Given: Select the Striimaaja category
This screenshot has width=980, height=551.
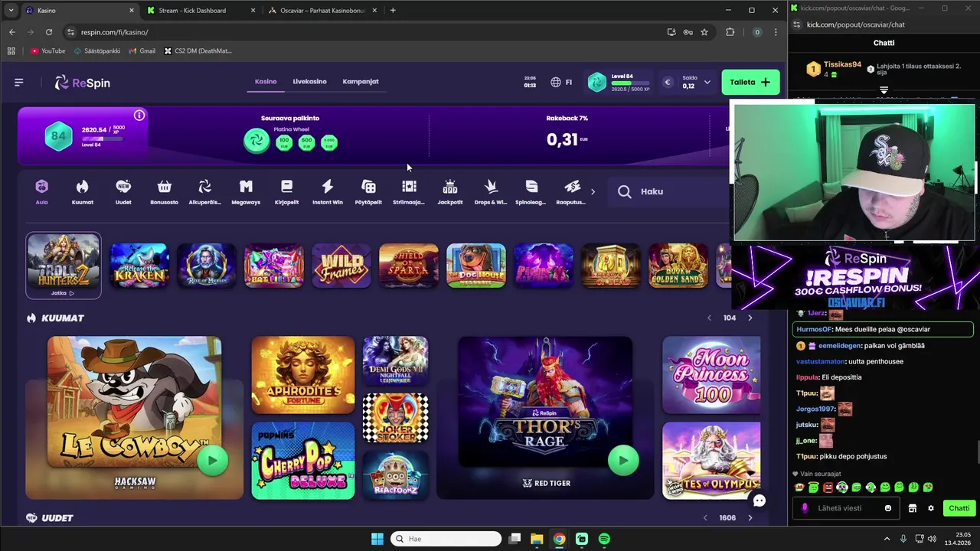Looking at the screenshot, I should click(x=409, y=192).
